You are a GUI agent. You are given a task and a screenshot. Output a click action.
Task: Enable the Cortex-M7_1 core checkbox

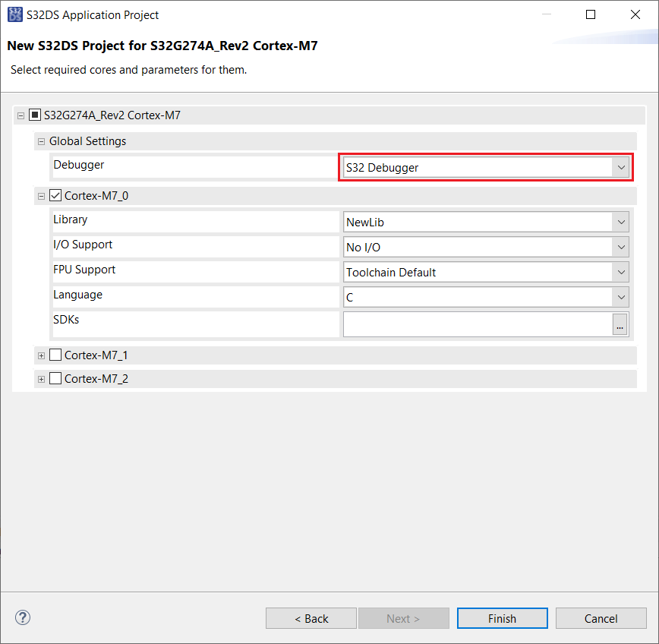(55, 355)
